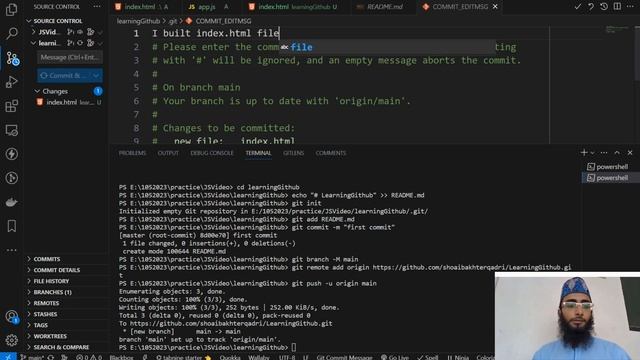
Task: Open the Source Control activity bar icon
Action: (12, 59)
